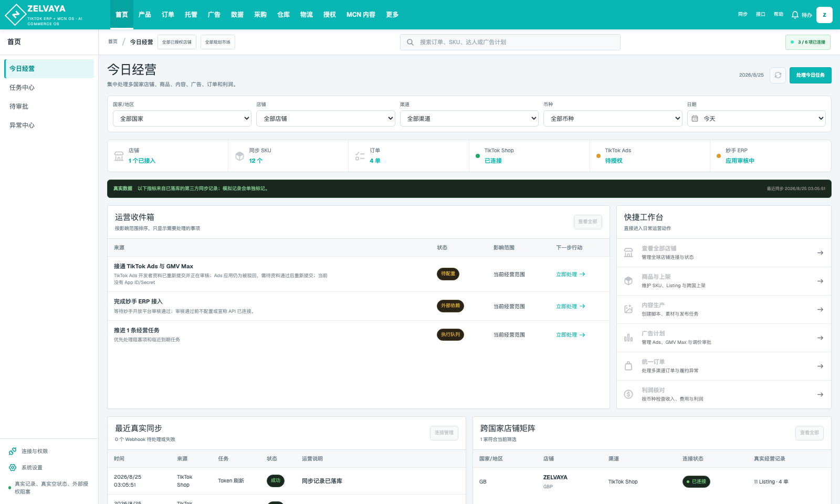Select 任务中心 in the sidebar

click(49, 88)
